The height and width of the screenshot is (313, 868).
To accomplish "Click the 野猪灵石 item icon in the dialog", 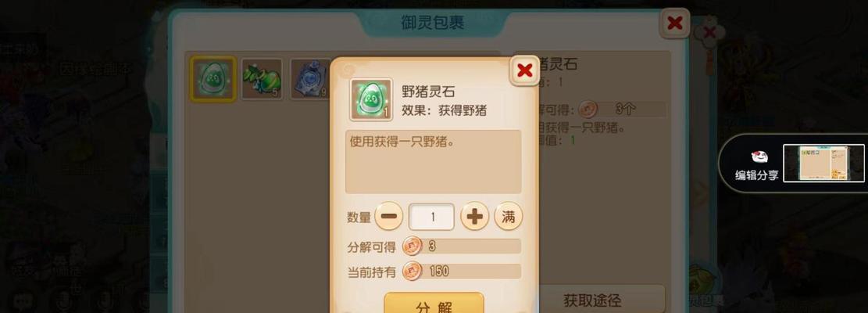I will click(371, 99).
